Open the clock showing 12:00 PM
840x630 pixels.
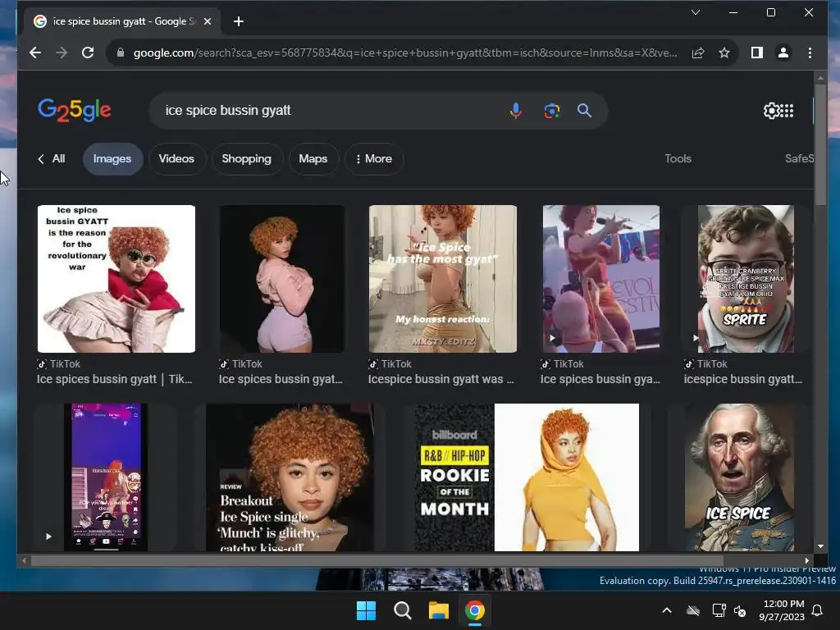pos(782,610)
